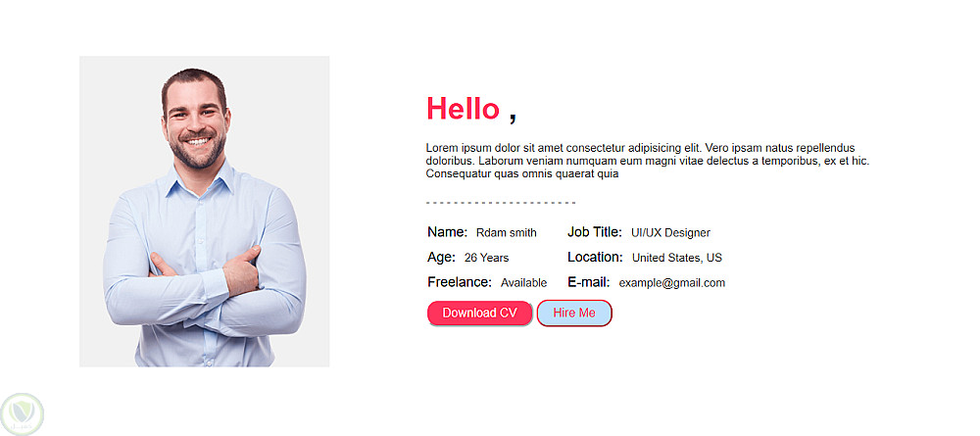Click the black comma after Hello

(513, 116)
